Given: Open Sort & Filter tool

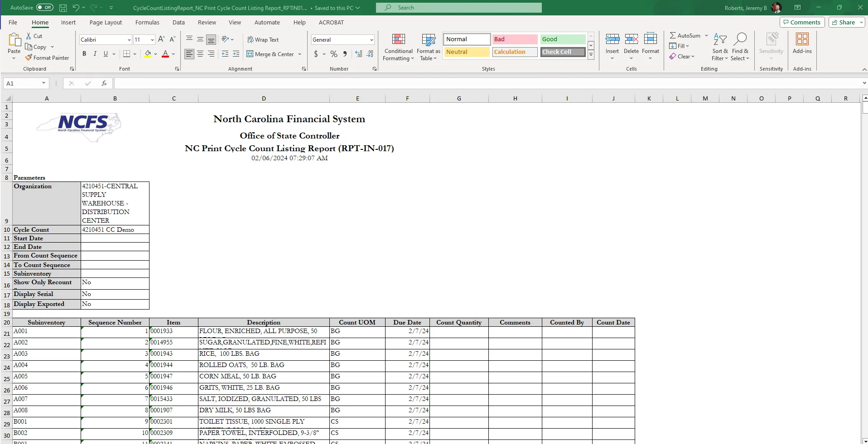Looking at the screenshot, I should coord(719,40).
